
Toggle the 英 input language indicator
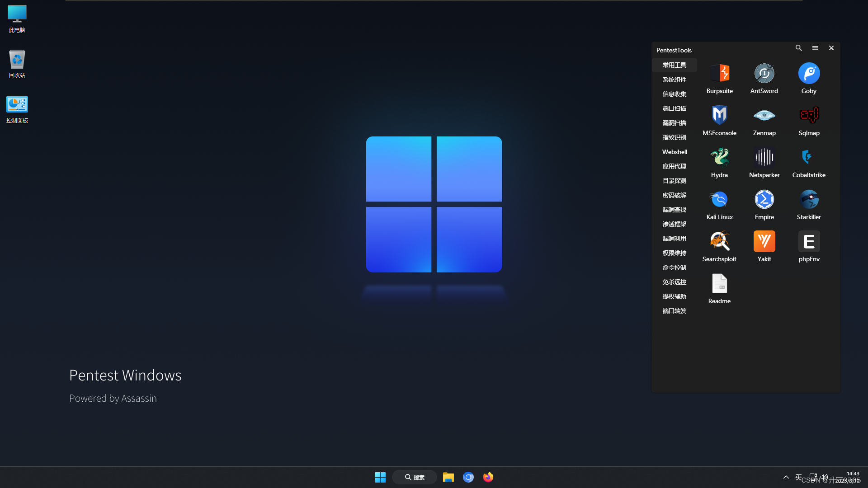click(x=798, y=477)
